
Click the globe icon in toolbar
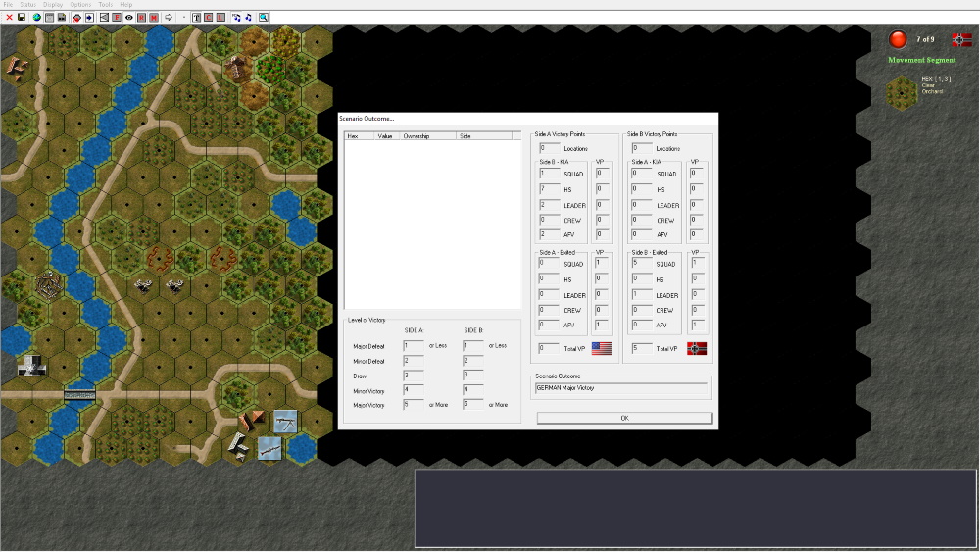point(37,17)
